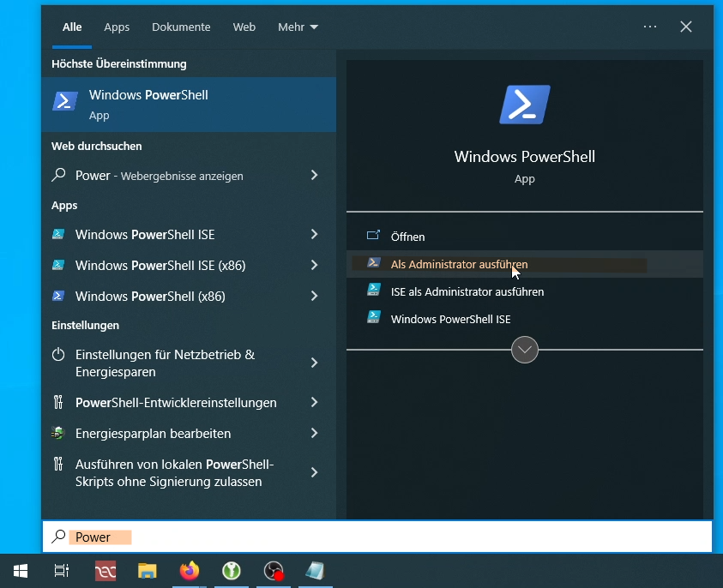Viewport: 723px width, 588px height.
Task: Expand the Energiesparplan bearbeiten chevron
Action: click(x=315, y=433)
